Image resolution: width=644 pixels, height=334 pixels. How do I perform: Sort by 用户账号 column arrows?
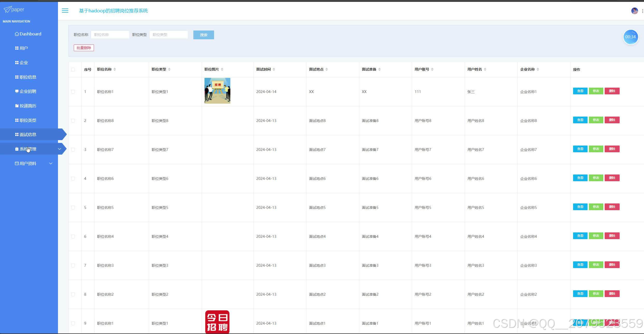point(432,69)
